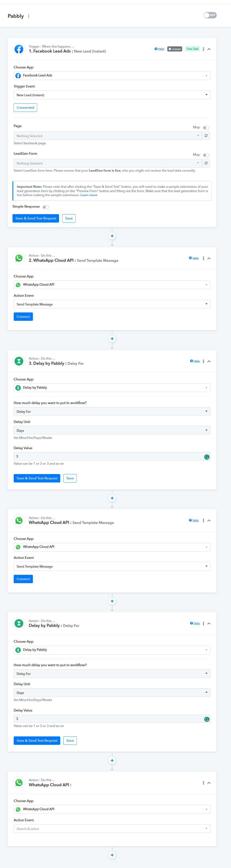Open three-dot menu of second Delay by Pabbly step
This screenshot has width=231, height=868.
(x=203, y=623)
